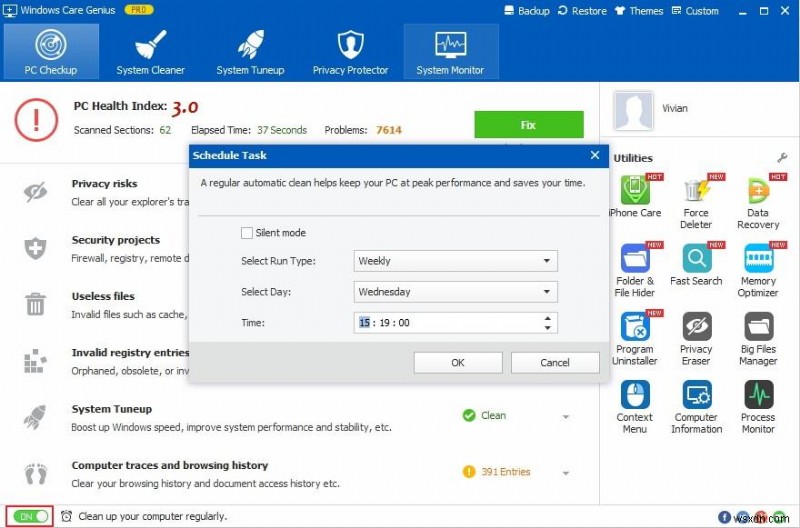This screenshot has width=800, height=528.
Task: Click the System Tuneup rocket icon
Action: point(35,417)
